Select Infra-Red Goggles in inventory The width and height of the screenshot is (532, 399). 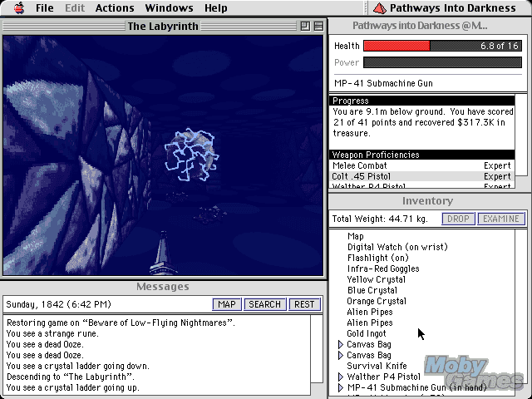pyautogui.click(x=383, y=268)
